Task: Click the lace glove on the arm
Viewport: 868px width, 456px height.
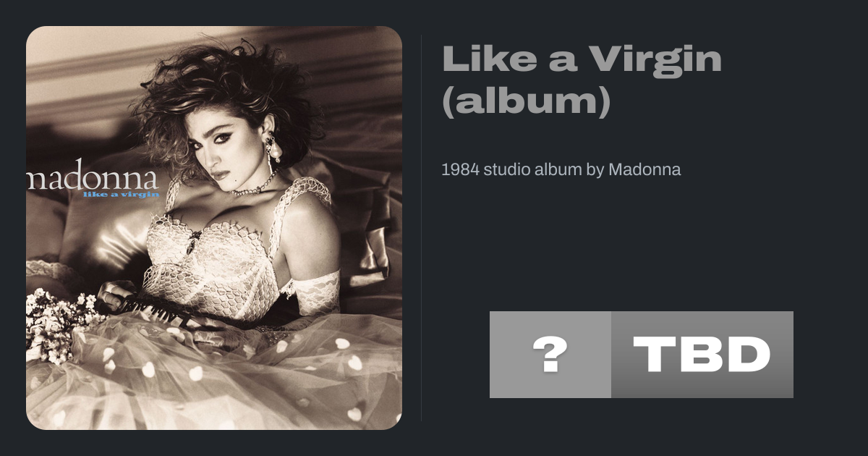Action: pyautogui.click(x=315, y=292)
